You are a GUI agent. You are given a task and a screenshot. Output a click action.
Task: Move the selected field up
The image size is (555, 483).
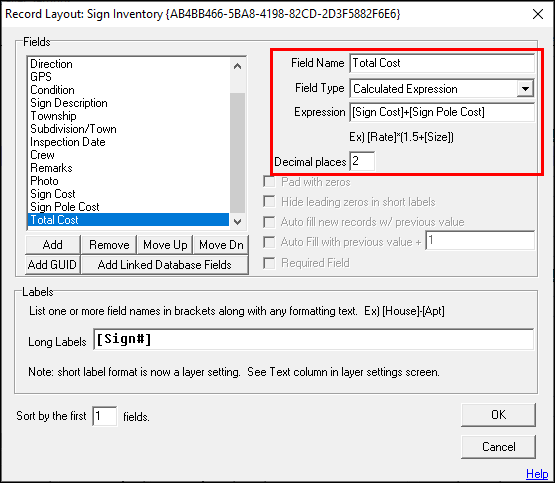coord(165,245)
